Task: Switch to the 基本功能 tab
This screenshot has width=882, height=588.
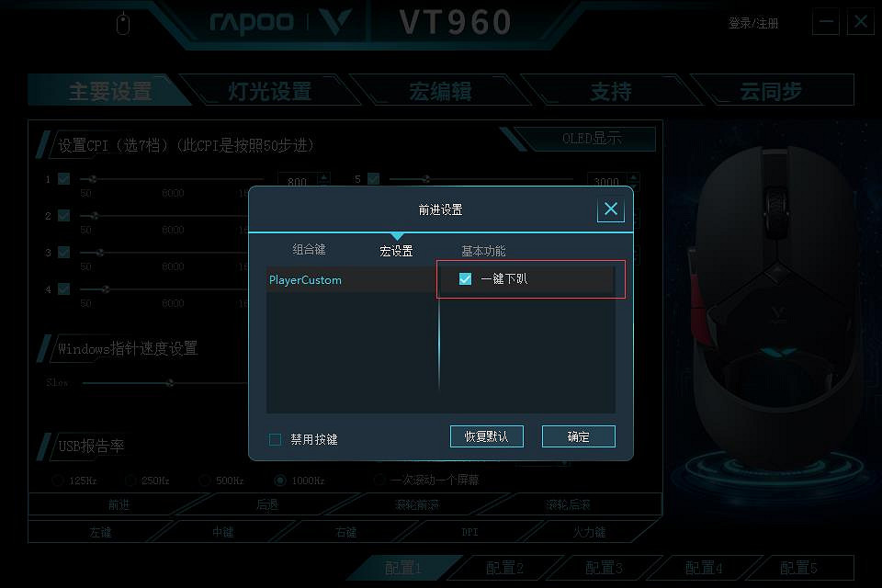Action: click(x=483, y=251)
